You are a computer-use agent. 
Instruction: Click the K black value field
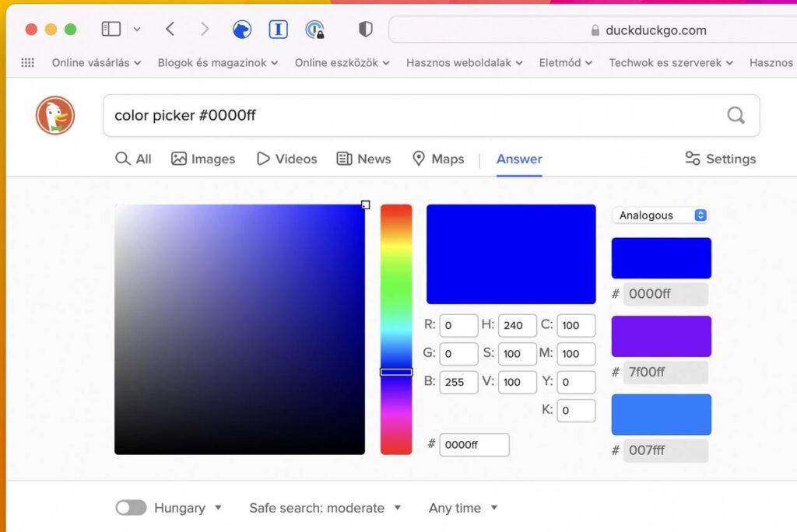pos(577,411)
